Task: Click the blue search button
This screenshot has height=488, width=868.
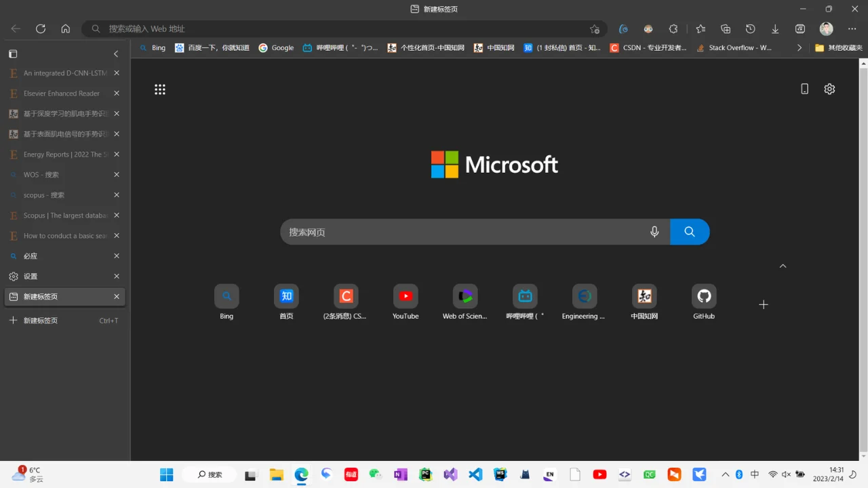Action: [690, 232]
